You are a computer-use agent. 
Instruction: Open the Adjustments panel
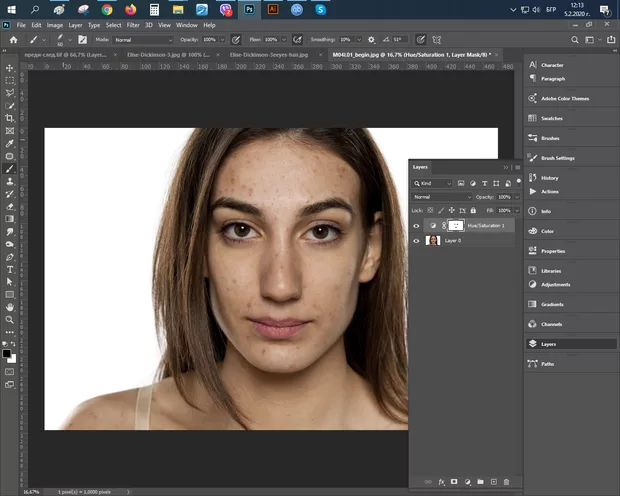[555, 284]
